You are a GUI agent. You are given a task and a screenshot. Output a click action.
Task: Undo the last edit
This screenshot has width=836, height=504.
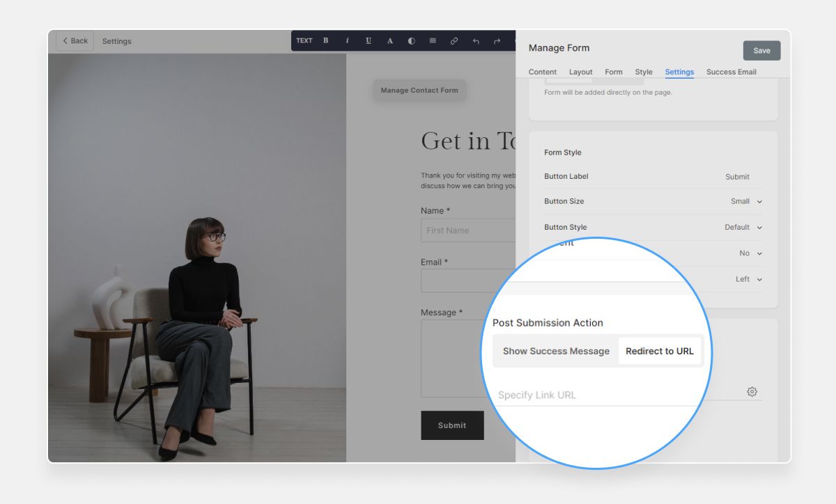[x=475, y=40]
